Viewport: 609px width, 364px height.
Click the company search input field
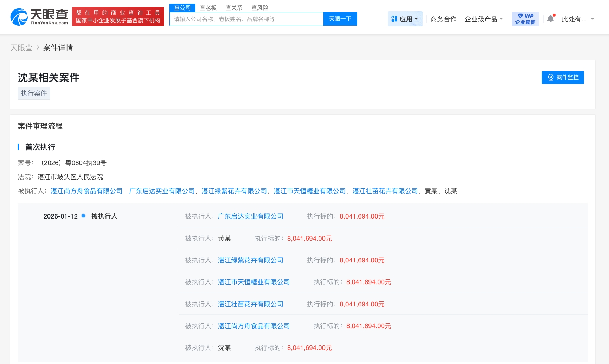(245, 19)
